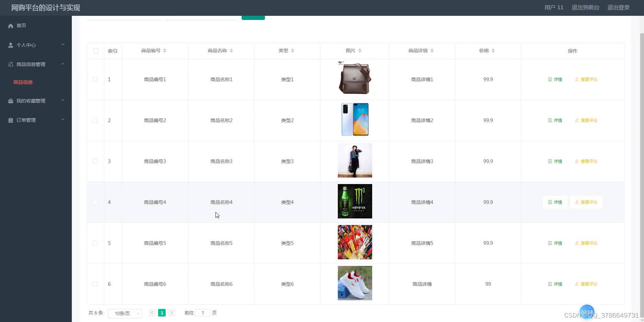Click the snacks assortment thumbnail

355,242
